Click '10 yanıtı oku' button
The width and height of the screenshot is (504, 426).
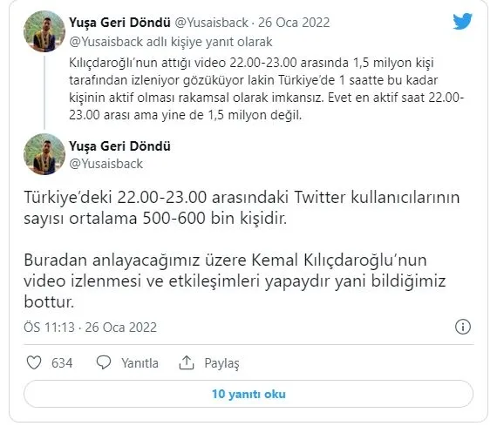[x=249, y=394]
